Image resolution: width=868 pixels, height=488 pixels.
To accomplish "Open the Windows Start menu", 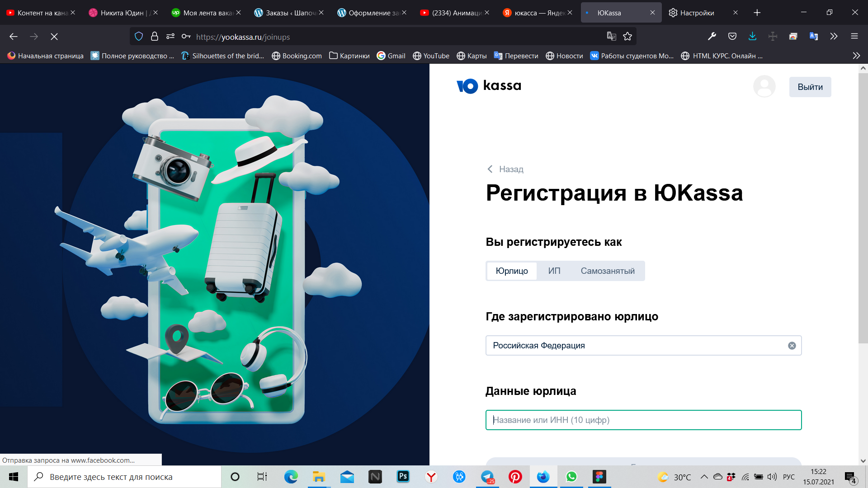I will 14,477.
